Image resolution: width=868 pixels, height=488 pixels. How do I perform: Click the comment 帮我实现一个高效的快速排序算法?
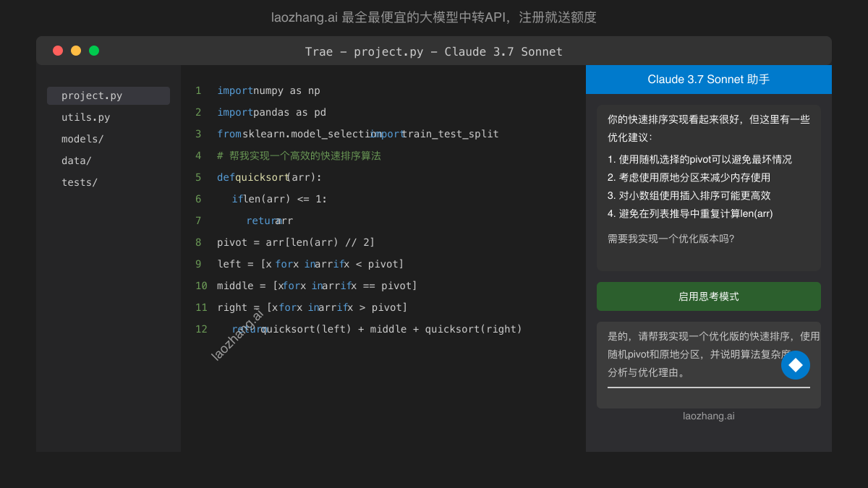click(x=299, y=155)
